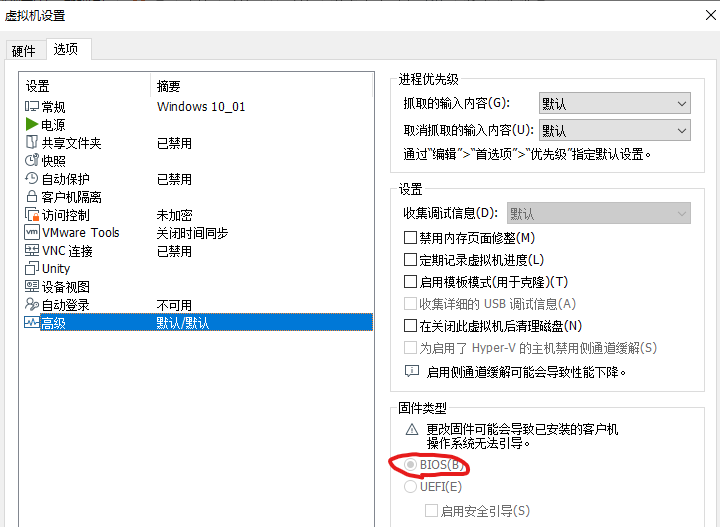This screenshot has height=527, width=720.
Task: Select the BIOS(B) firmware radio button
Action: point(410,465)
